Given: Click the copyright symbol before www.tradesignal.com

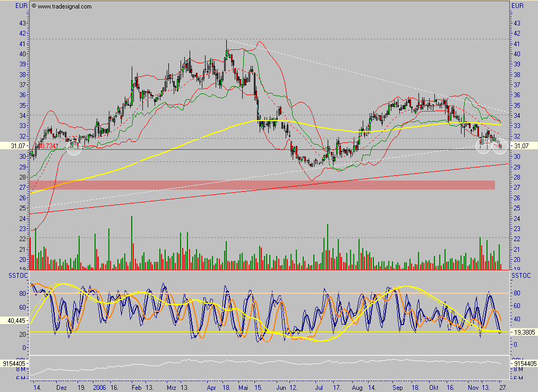Looking at the screenshot, I should tap(34, 6).
